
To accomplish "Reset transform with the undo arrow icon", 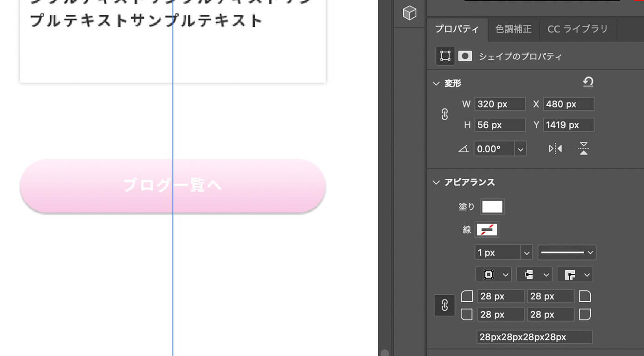I will (x=588, y=82).
